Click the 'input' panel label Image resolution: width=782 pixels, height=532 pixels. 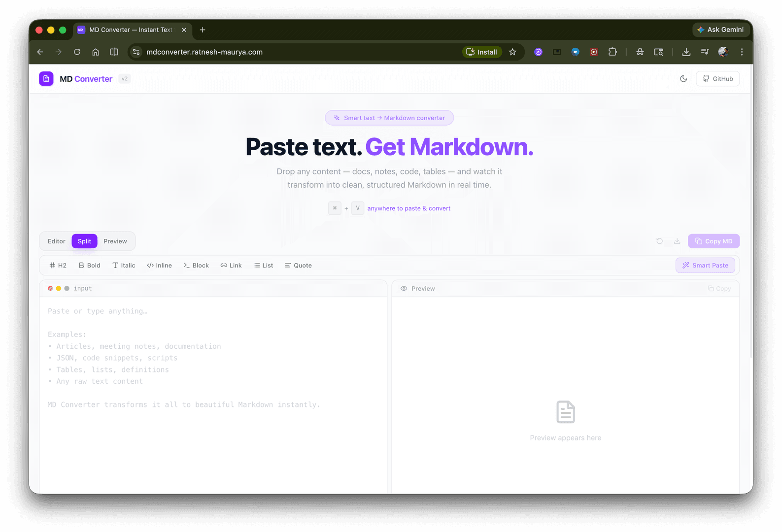pos(83,289)
